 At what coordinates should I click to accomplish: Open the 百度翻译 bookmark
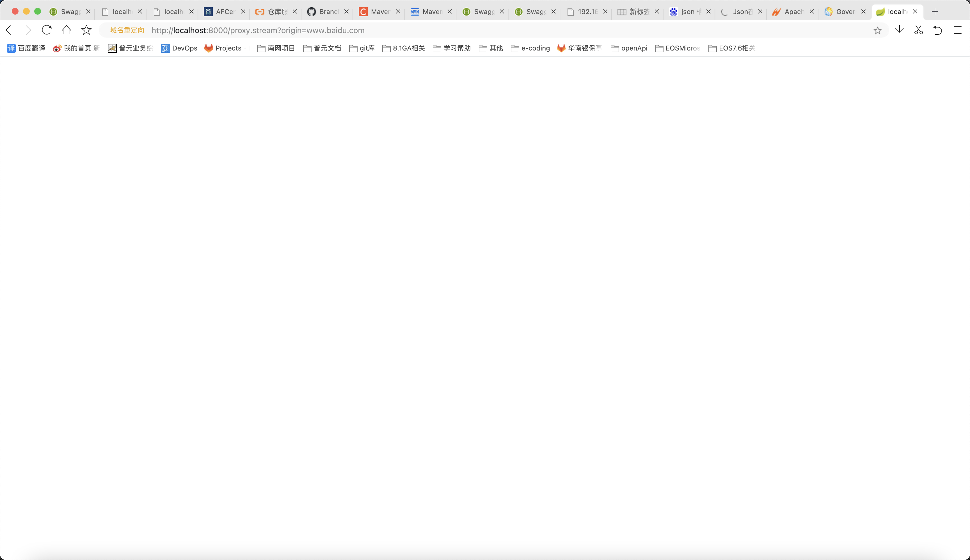click(26, 48)
